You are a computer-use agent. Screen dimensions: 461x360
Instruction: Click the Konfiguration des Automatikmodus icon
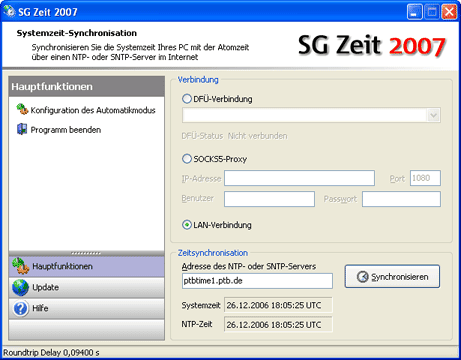22,109
